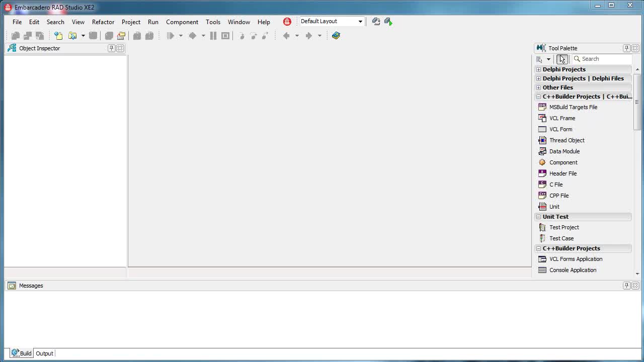
Task: Expand the Delphi Projects category
Action: point(538,69)
